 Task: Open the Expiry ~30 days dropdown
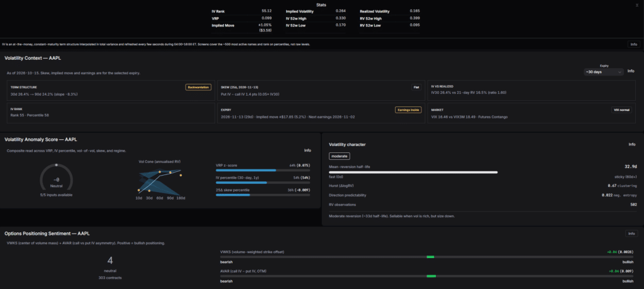604,72
